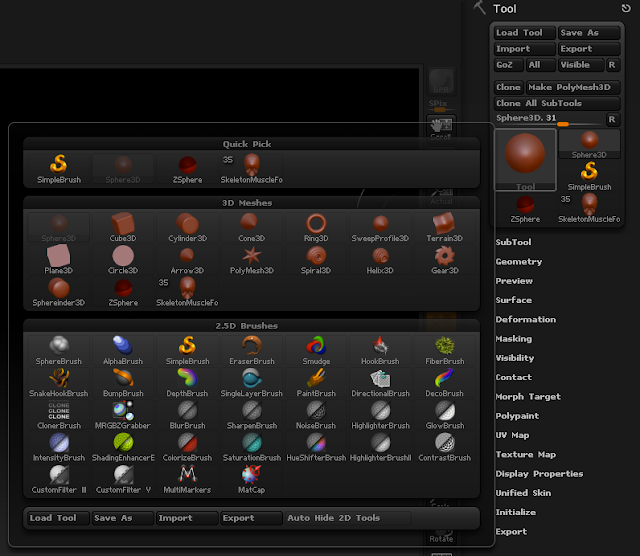
Task: Expand the Geometry section
Action: click(519, 262)
